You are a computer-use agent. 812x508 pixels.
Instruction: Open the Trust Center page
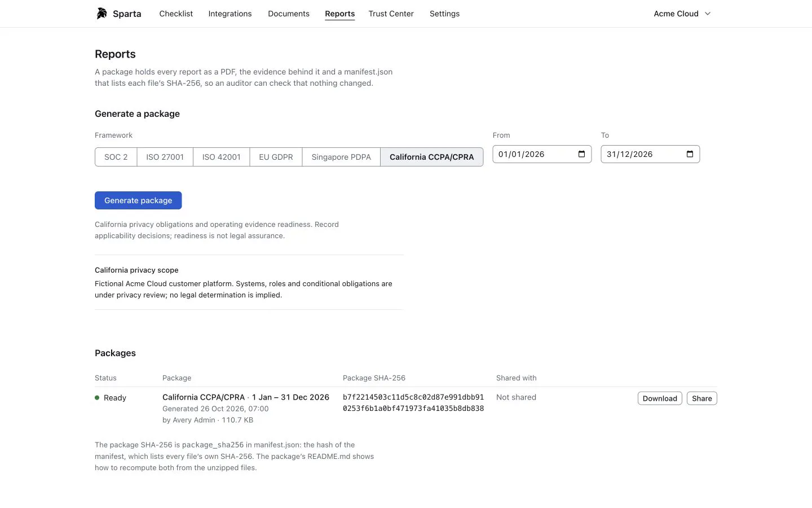(x=391, y=14)
